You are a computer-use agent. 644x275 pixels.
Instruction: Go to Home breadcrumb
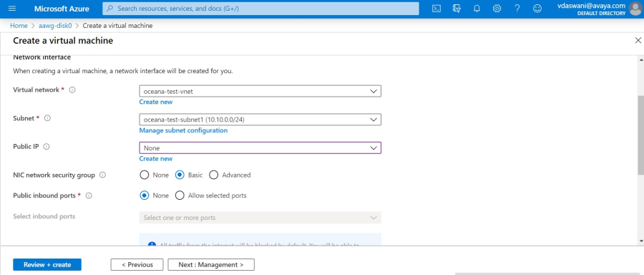pos(19,26)
